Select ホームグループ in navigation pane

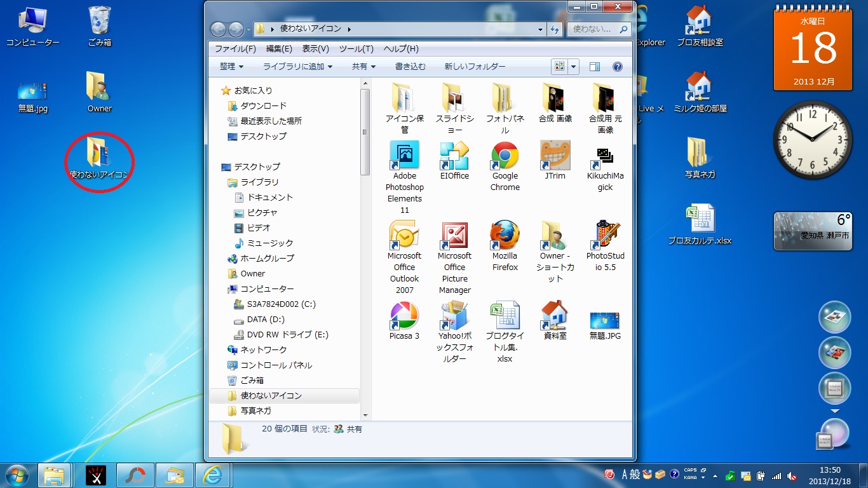click(x=261, y=258)
